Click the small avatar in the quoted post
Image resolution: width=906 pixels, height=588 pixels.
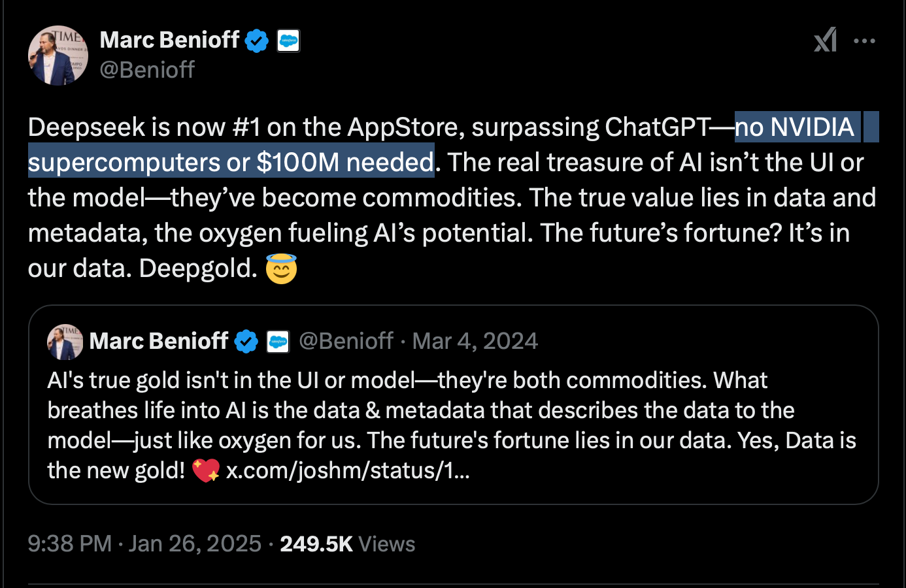pos(65,342)
